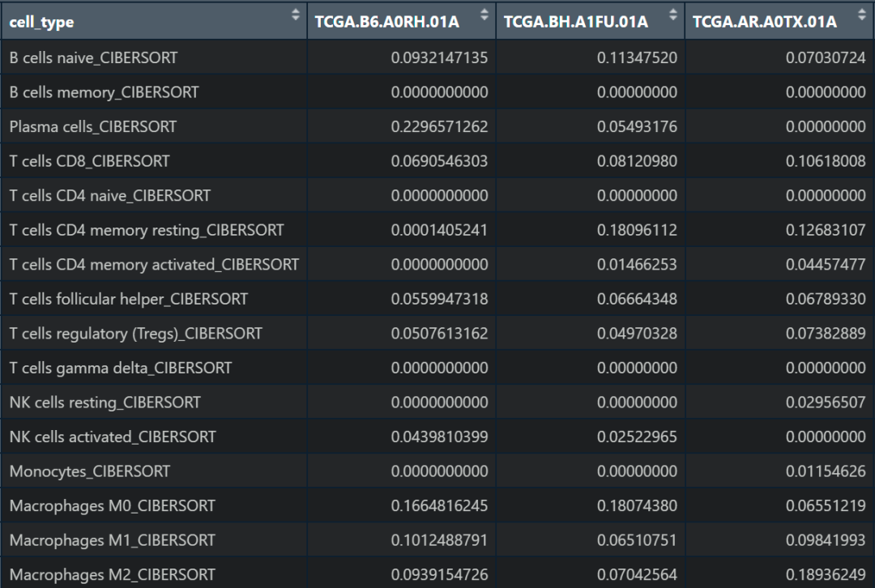Sort TCGA.AR.A0TX.01A column arrows
The width and height of the screenshot is (875, 588).
pyautogui.click(x=861, y=15)
